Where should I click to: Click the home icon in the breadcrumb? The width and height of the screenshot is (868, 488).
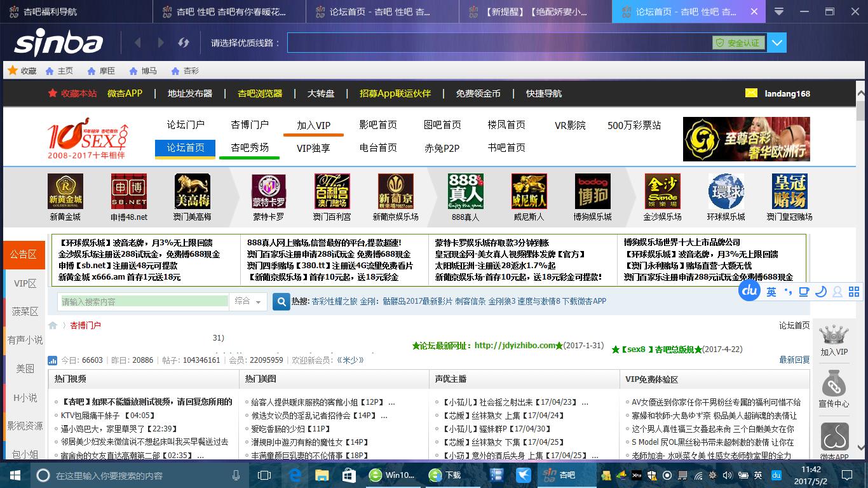[53, 325]
